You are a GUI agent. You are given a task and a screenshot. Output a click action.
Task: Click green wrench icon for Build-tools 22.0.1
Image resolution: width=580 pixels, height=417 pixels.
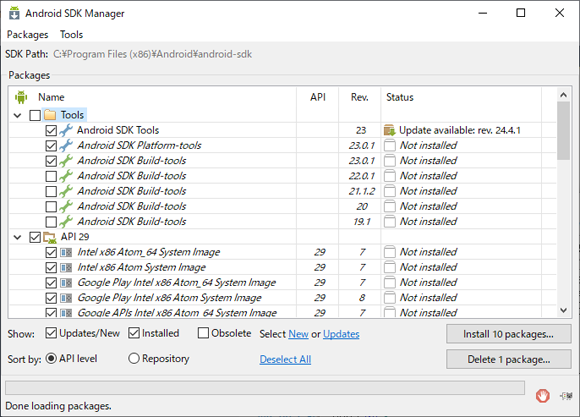point(66,176)
